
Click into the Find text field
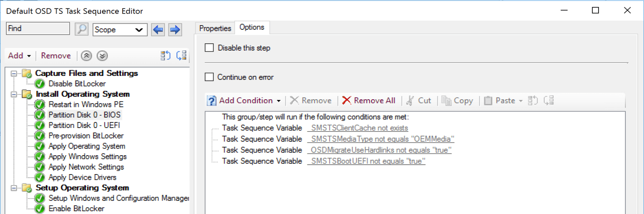[x=38, y=29]
